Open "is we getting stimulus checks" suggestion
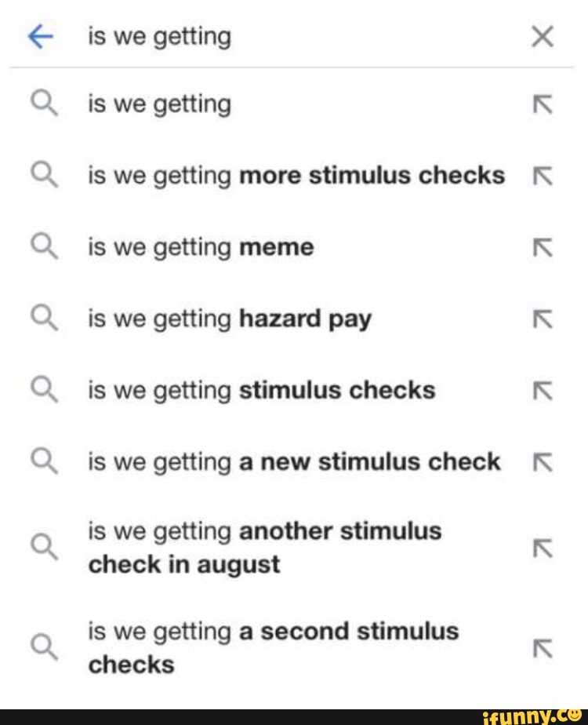Screen dimensions: 588x725 coord(261,390)
